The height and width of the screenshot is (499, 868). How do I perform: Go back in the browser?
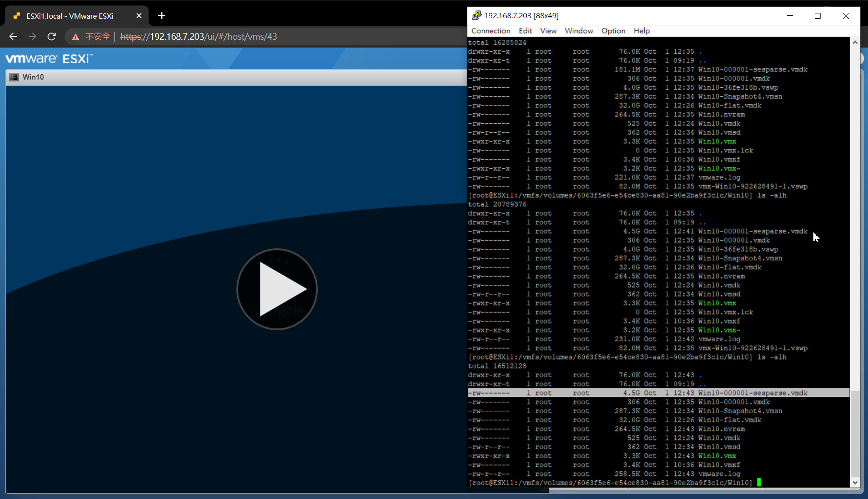tap(13, 36)
